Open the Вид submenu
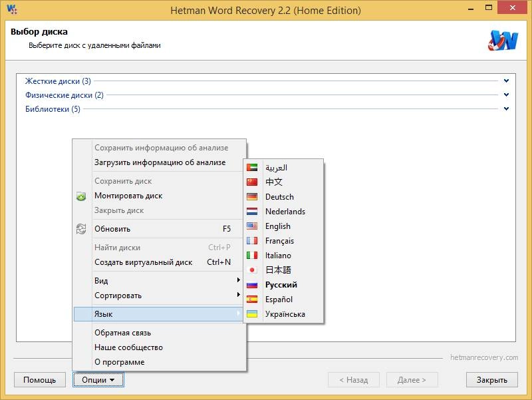This screenshot has width=532, height=400. point(158,280)
